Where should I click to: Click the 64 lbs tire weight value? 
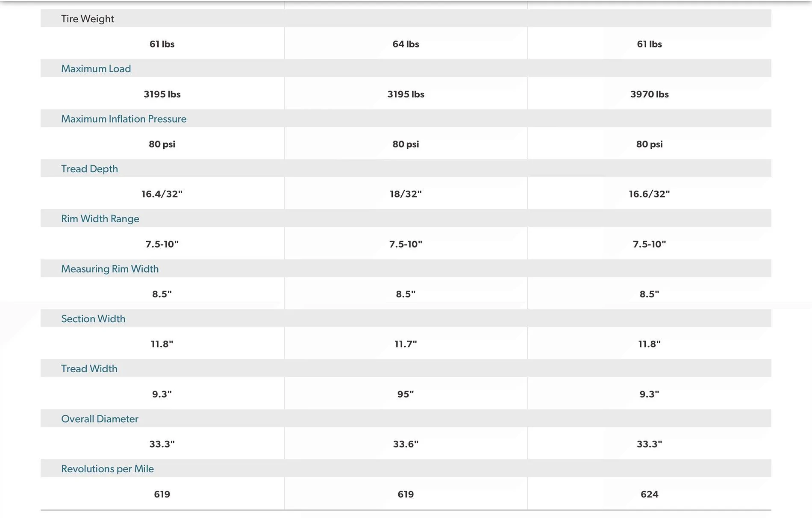[x=406, y=44]
